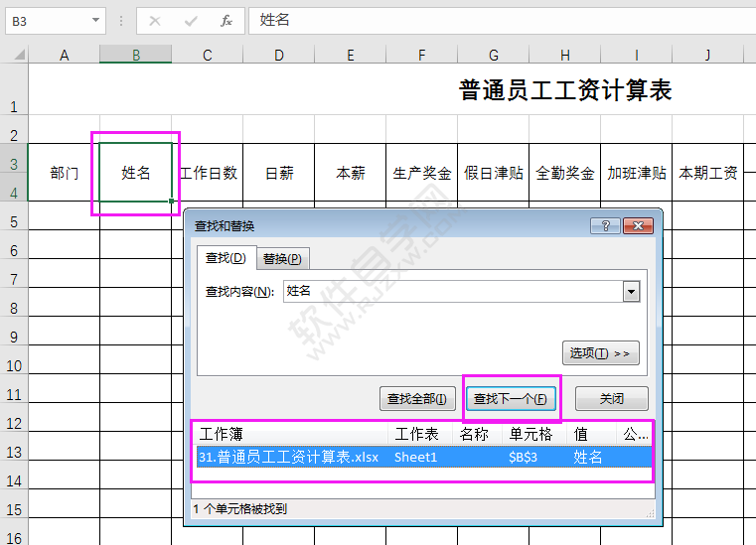Screen dimensions: 756x545
Task: Open the insert function fx icon
Action: pos(227,21)
